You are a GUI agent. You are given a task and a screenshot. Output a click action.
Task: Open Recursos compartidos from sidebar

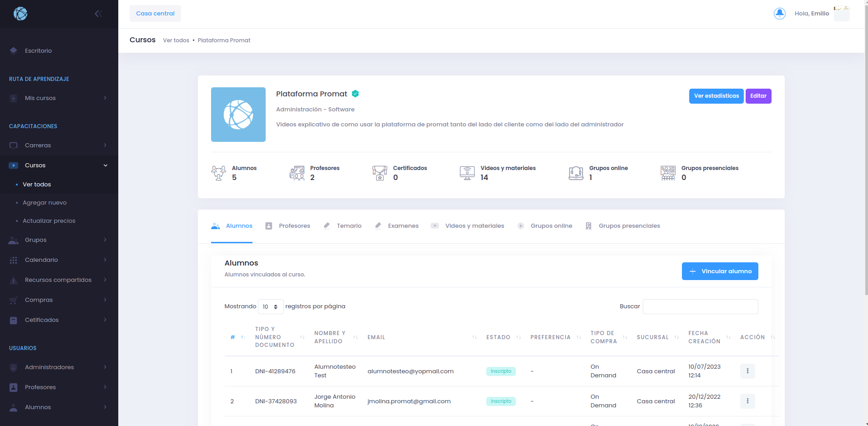[58, 280]
